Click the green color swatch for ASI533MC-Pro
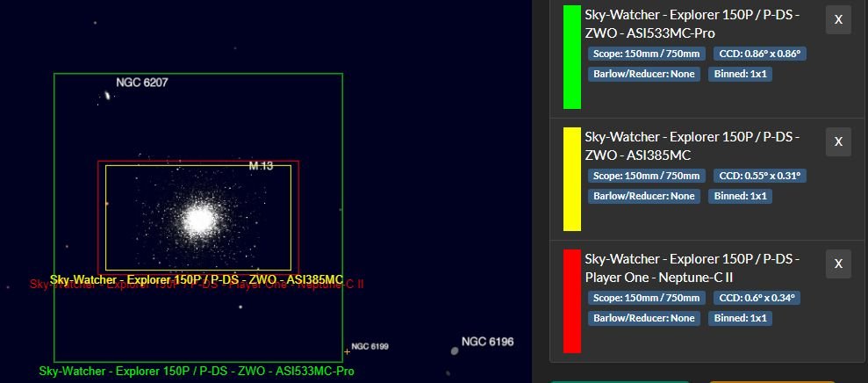The width and height of the screenshot is (868, 383). (572, 57)
